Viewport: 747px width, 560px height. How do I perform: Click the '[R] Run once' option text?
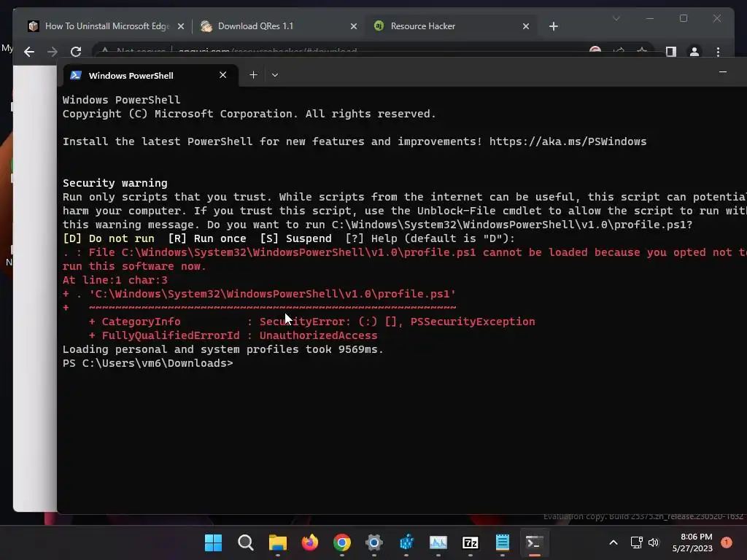pos(206,238)
